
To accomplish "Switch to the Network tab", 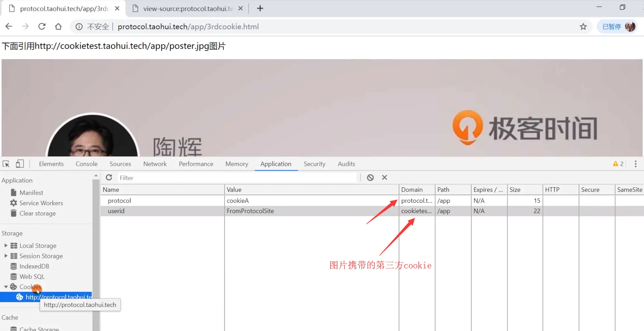I will [x=155, y=164].
